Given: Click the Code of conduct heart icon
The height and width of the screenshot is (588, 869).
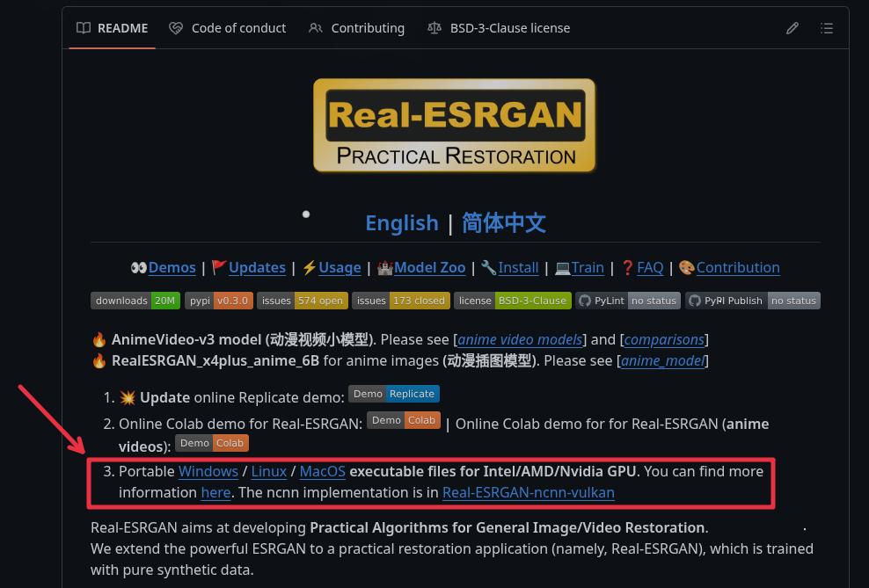Looking at the screenshot, I should (176, 28).
